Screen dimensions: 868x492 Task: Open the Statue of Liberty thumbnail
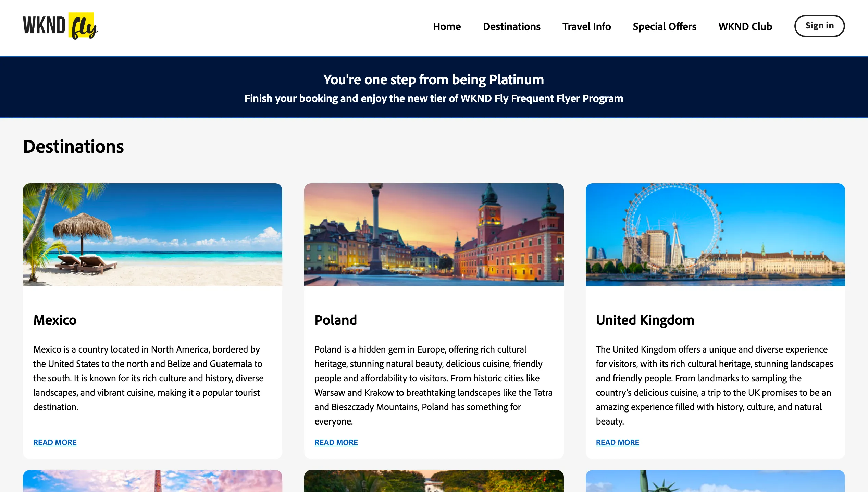point(715,481)
